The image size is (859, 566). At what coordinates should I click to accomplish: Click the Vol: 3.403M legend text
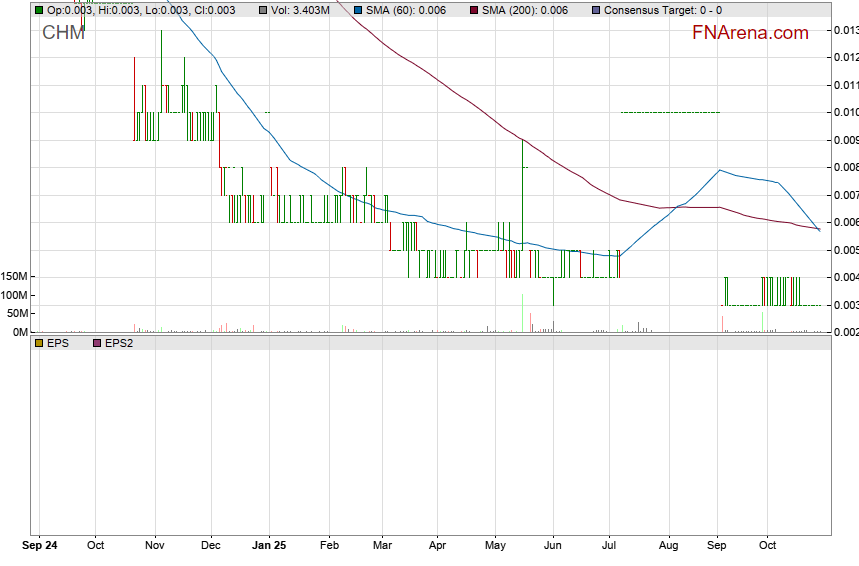(300, 10)
